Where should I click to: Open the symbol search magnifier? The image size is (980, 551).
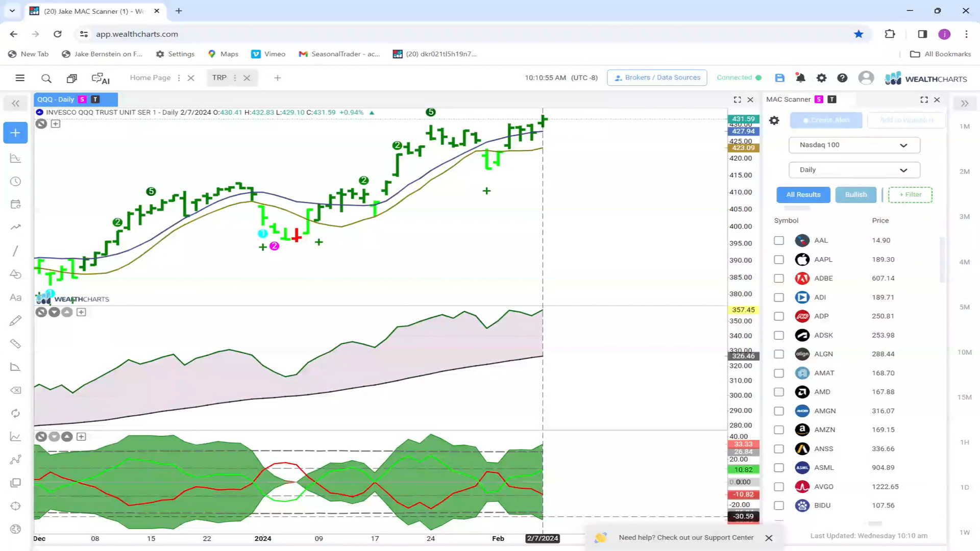click(46, 78)
